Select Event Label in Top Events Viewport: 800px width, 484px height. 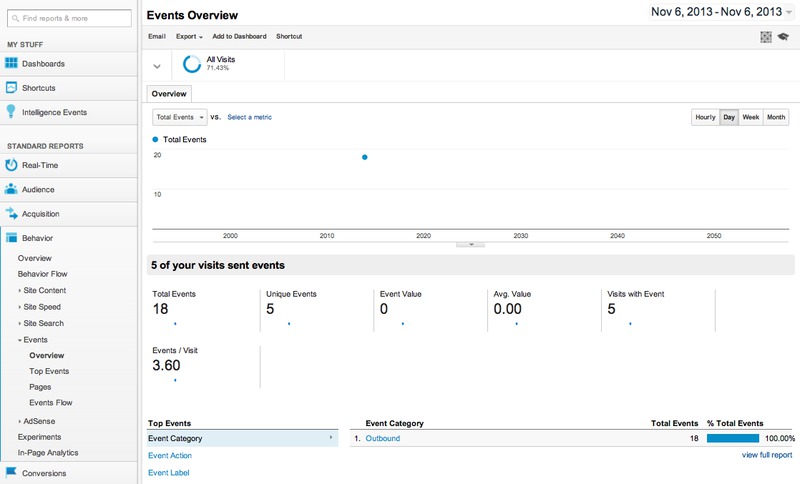[x=168, y=473]
